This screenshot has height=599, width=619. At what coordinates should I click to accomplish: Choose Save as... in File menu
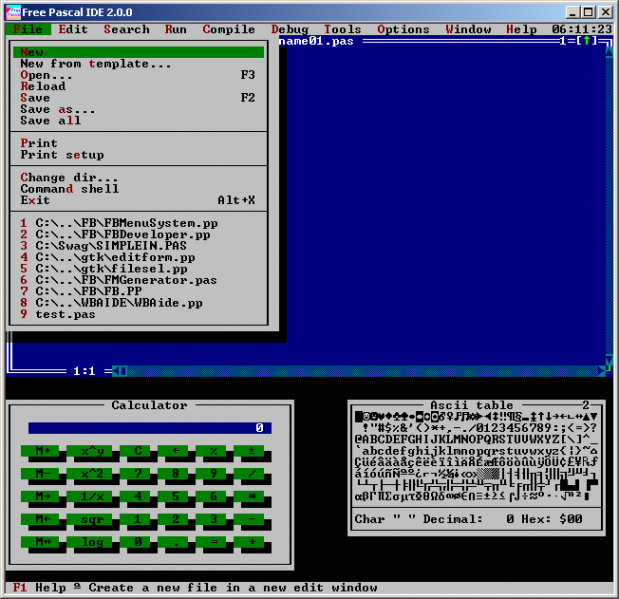tap(58, 110)
